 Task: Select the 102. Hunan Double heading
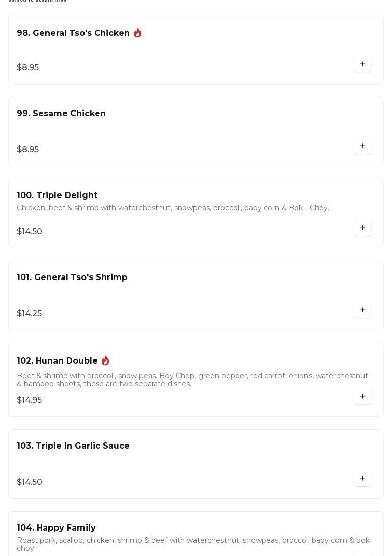pos(57,361)
